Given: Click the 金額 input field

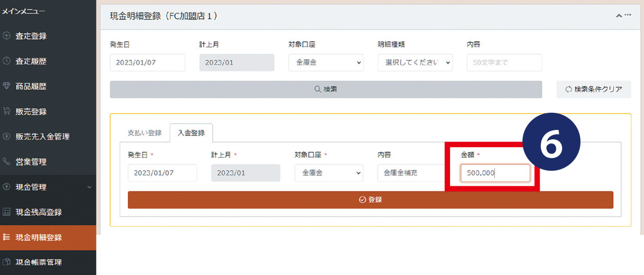Looking at the screenshot, I should pos(495,173).
